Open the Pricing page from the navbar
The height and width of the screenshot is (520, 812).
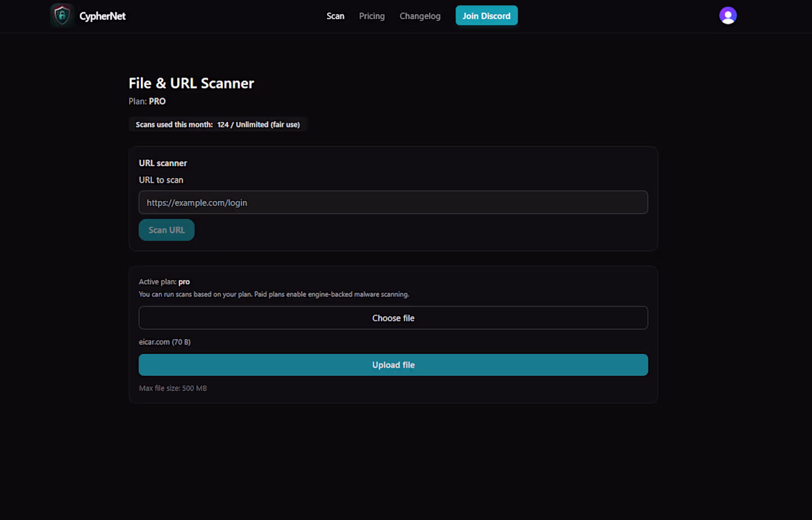coord(371,16)
